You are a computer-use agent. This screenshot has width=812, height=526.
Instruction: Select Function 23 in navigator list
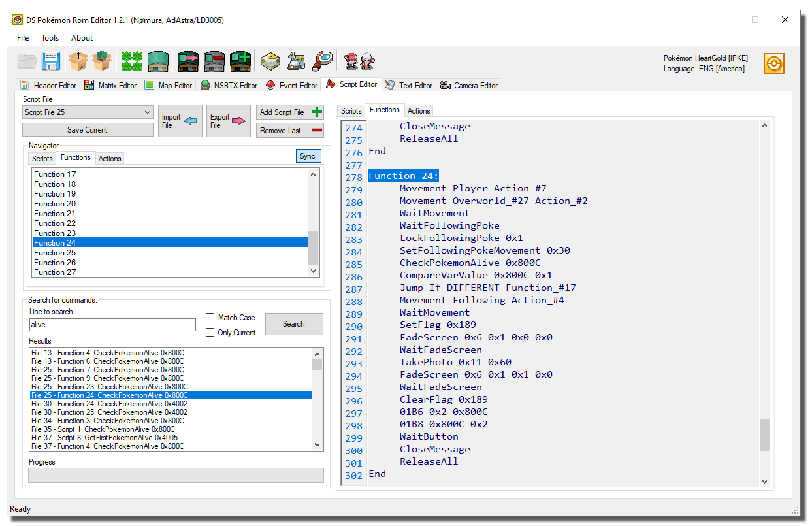[x=170, y=233]
